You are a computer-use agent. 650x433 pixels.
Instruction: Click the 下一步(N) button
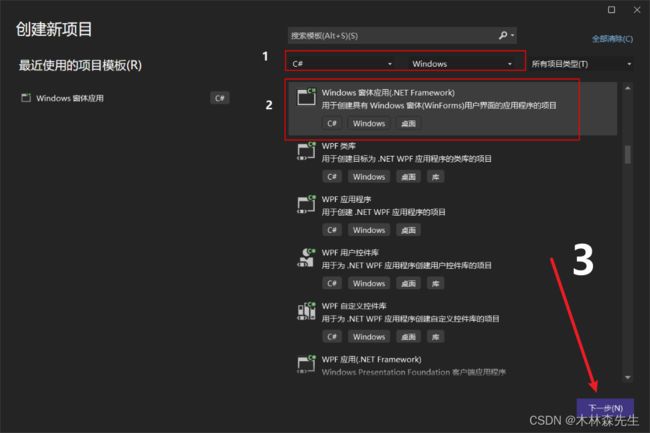pyautogui.click(x=605, y=408)
